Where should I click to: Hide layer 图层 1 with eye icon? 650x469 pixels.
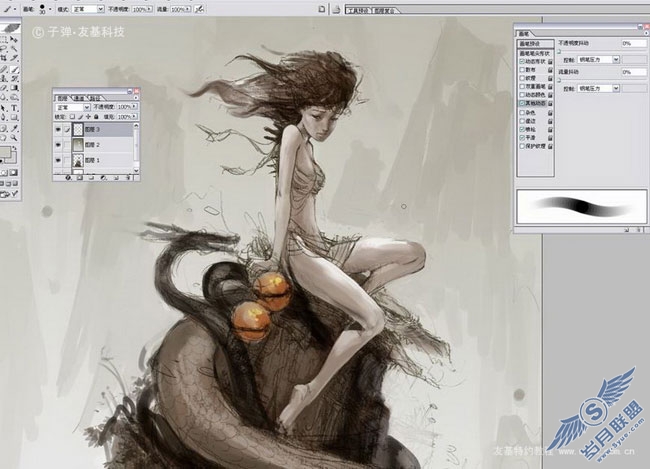tap(58, 160)
